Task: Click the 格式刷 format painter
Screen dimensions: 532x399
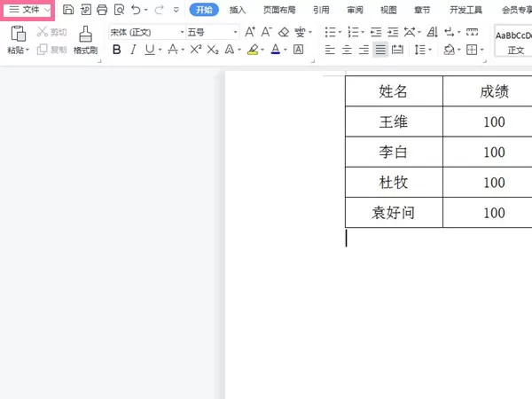Action: [x=85, y=40]
